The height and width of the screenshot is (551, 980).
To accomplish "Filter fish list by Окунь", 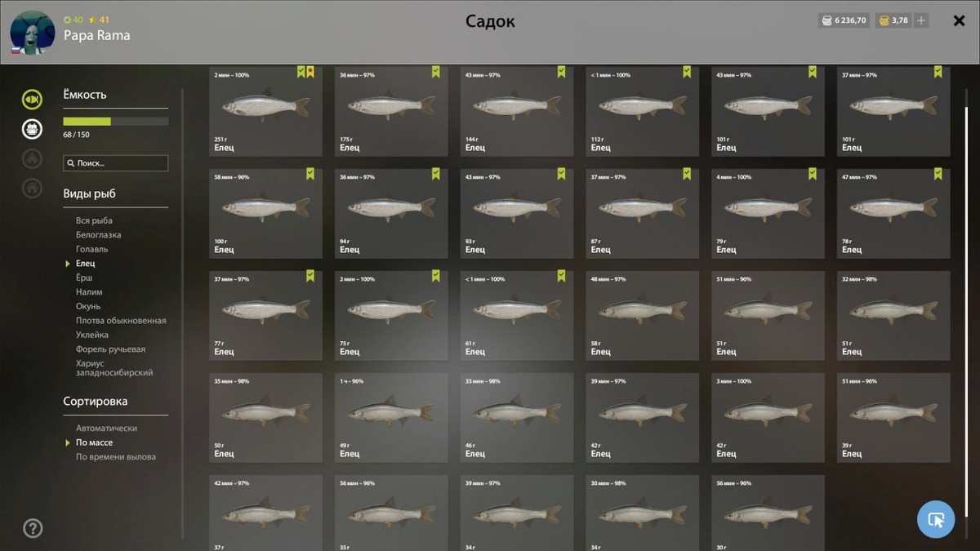I will 88,306.
